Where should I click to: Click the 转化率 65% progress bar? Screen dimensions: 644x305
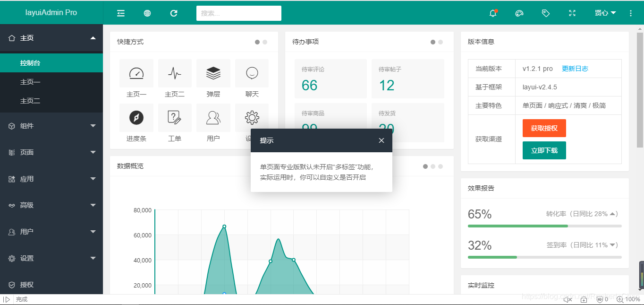pos(544,226)
